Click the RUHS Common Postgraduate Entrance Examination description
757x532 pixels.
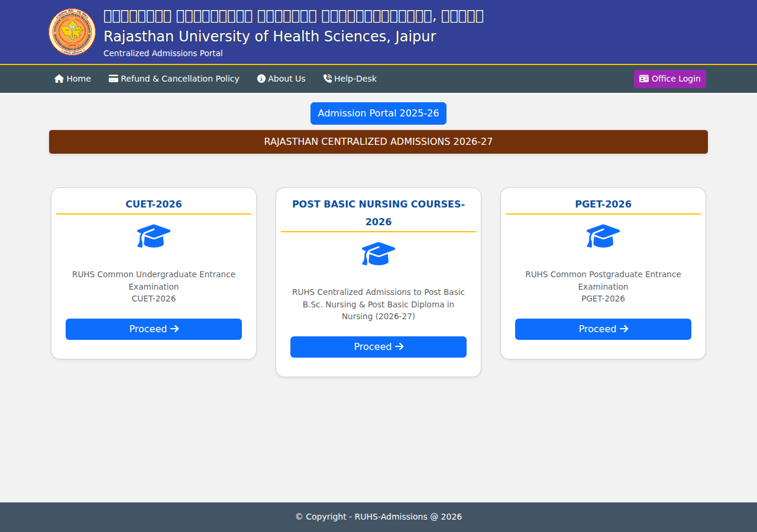[x=603, y=287]
